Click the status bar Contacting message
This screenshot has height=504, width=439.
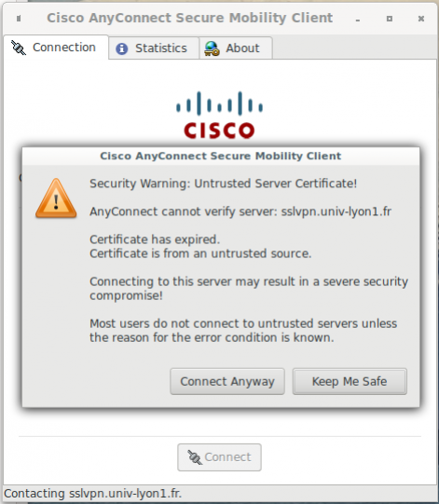(x=92, y=494)
